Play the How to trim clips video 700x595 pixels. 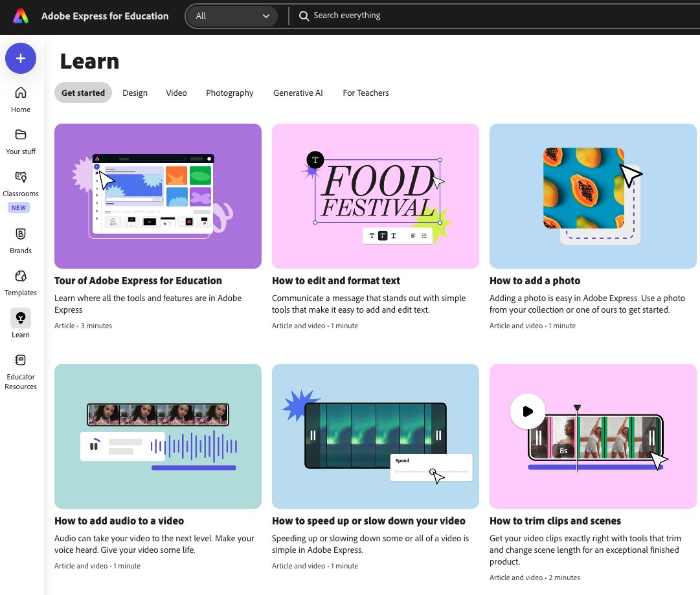click(x=527, y=411)
